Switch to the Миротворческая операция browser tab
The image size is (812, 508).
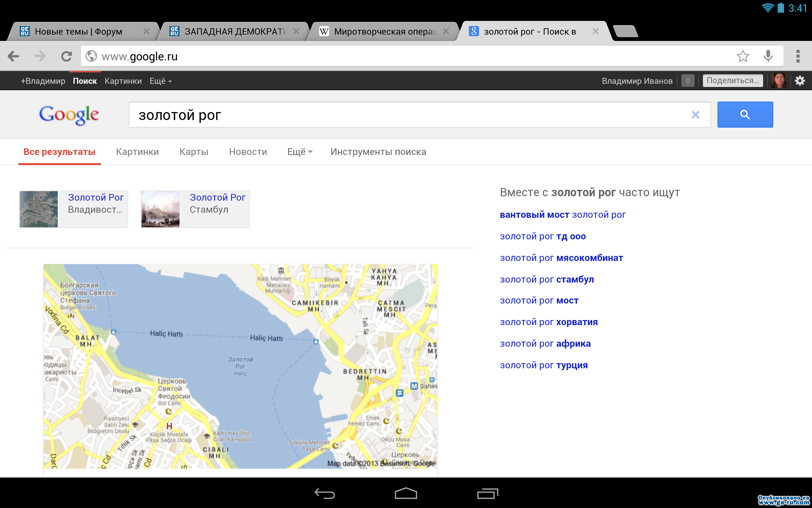[x=383, y=32]
